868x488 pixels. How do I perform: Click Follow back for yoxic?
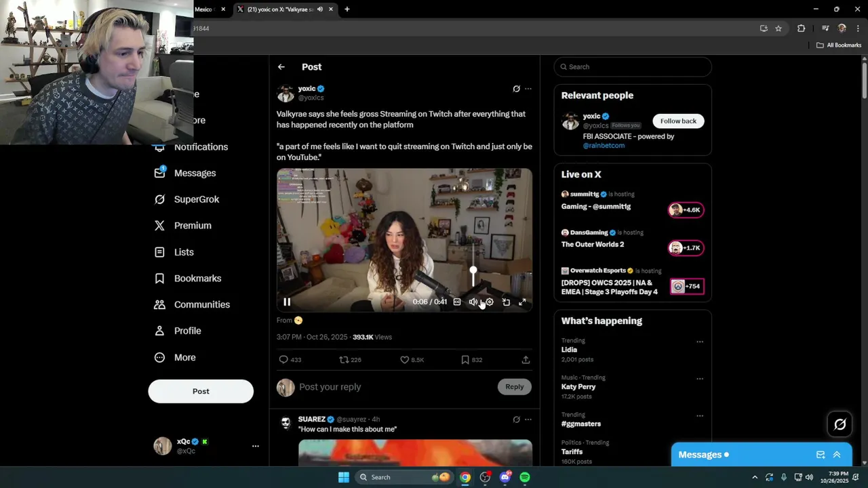pyautogui.click(x=678, y=121)
